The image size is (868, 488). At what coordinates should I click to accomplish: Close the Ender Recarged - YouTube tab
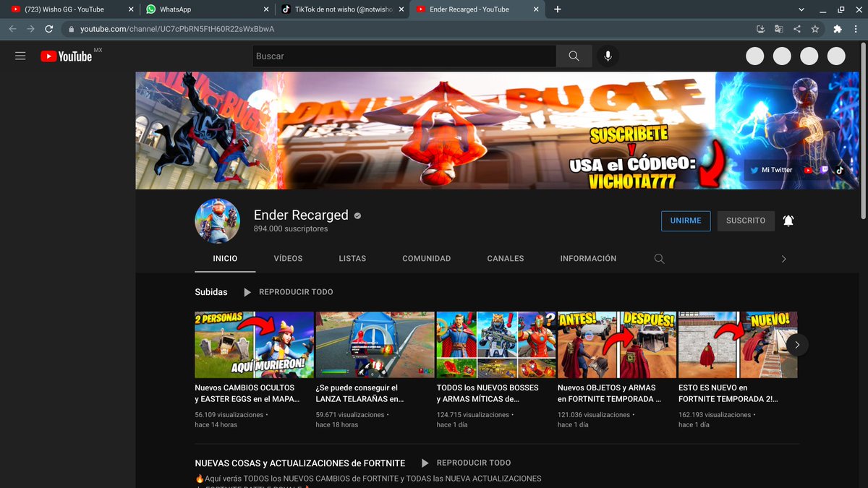click(535, 9)
